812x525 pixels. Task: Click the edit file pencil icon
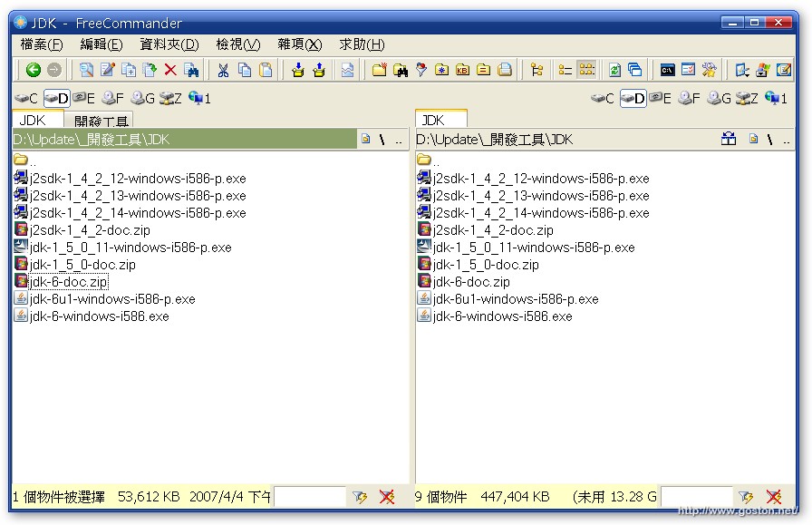coord(108,70)
